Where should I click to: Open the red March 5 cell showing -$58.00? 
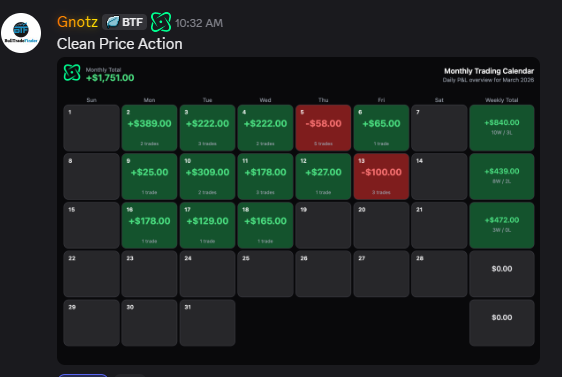pyautogui.click(x=323, y=128)
